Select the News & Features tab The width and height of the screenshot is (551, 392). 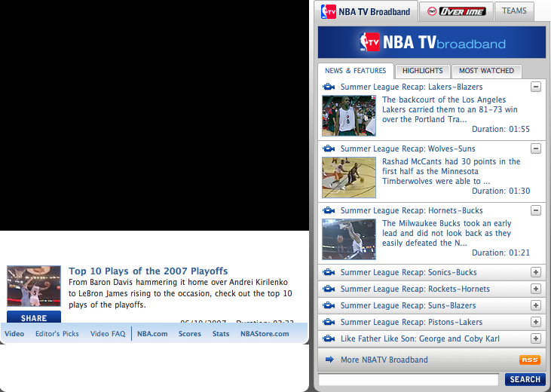355,71
